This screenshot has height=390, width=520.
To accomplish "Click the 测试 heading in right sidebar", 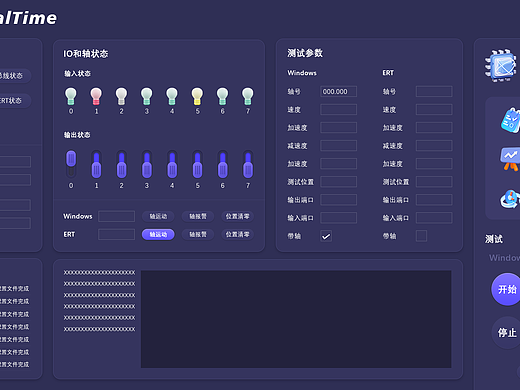I will coord(494,239).
